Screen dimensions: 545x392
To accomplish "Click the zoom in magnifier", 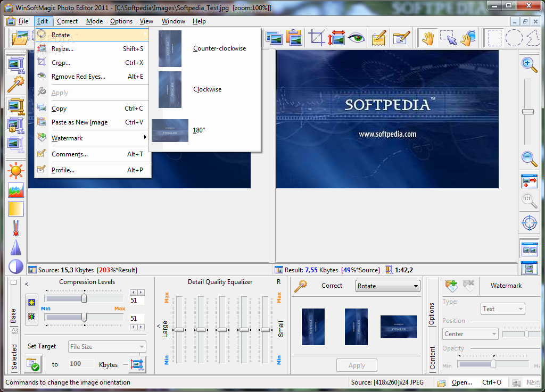I will coord(529,64).
